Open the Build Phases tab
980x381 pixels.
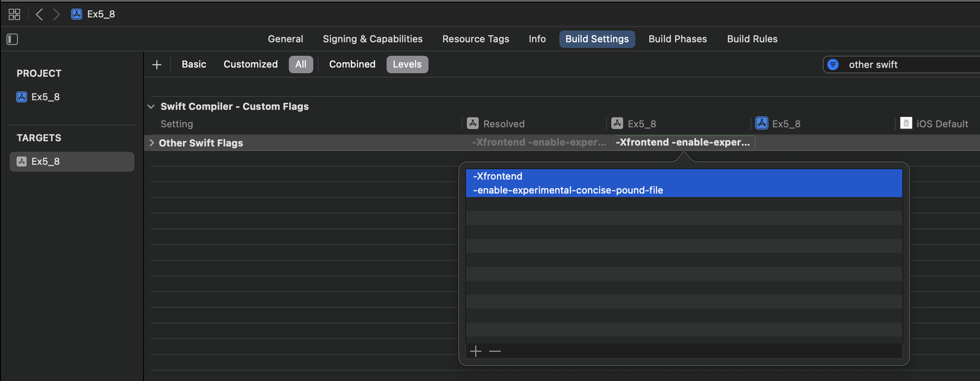click(678, 39)
